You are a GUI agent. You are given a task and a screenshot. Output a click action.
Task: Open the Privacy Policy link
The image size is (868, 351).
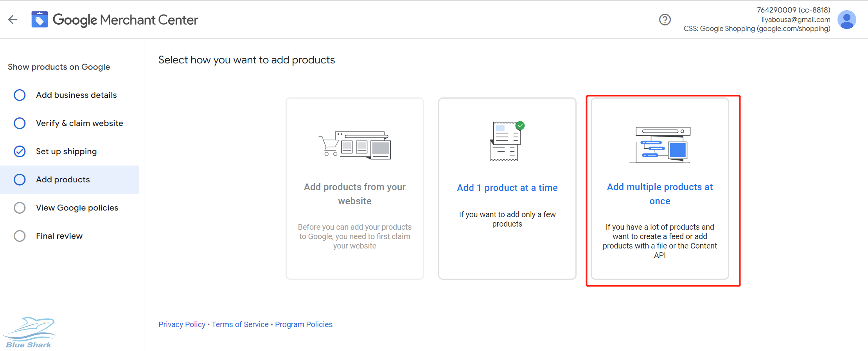click(x=182, y=324)
